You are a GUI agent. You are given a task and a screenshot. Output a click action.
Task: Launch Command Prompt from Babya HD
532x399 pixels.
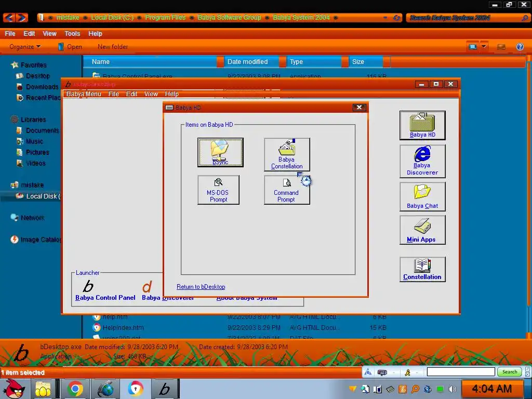pyautogui.click(x=287, y=190)
